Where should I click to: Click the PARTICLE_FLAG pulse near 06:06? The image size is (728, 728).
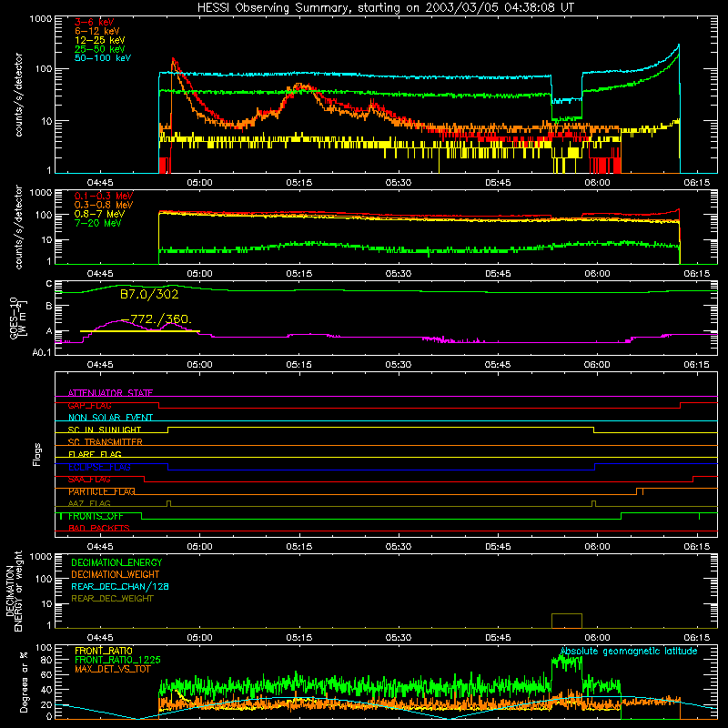[x=640, y=491]
